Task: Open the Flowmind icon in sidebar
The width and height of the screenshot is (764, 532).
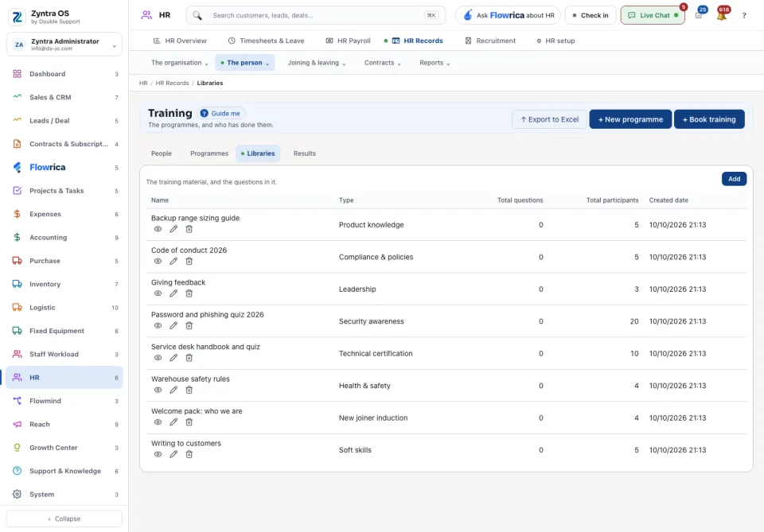Action: 17,401
